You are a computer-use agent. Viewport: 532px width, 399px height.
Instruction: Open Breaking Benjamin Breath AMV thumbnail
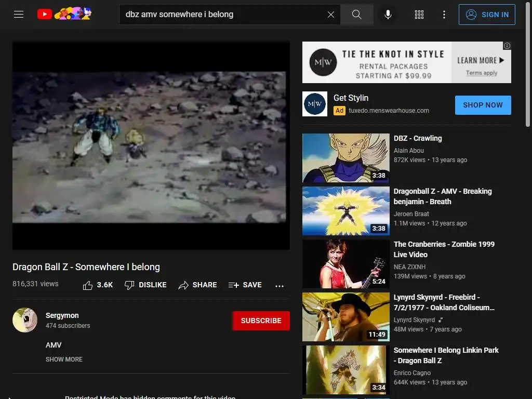click(345, 211)
